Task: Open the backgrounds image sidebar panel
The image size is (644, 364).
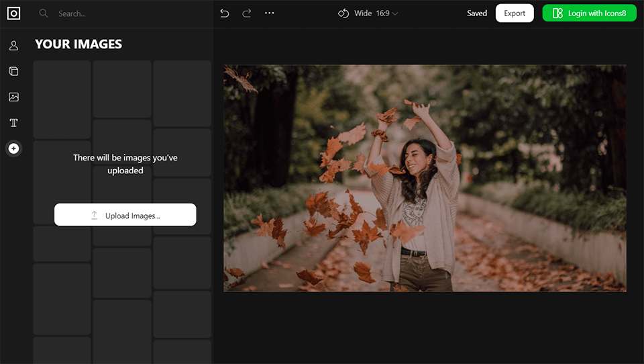Action: (x=13, y=97)
